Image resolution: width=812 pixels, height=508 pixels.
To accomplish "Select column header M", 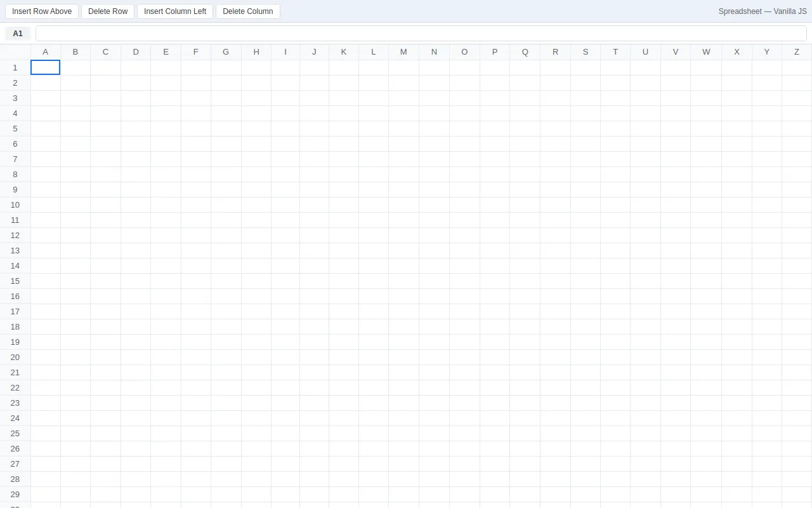I will click(x=403, y=52).
